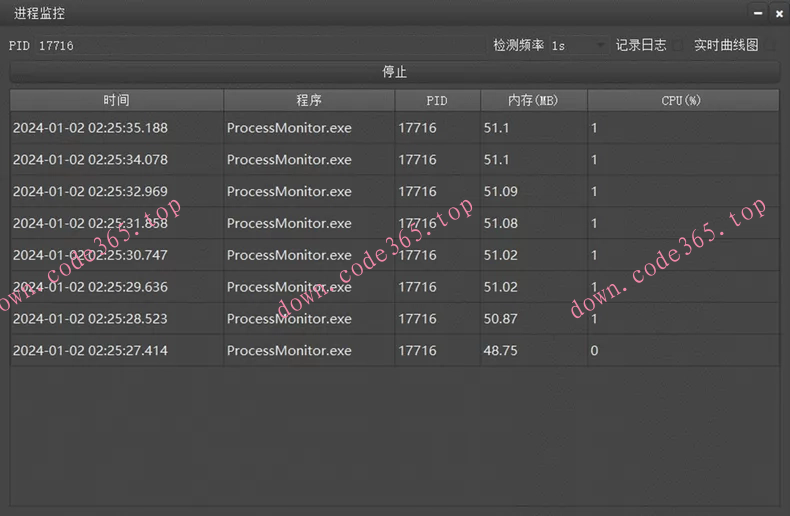Viewport: 790px width, 516px height.
Task: Minimize the 进程监控 window
Action: pyautogui.click(x=757, y=13)
